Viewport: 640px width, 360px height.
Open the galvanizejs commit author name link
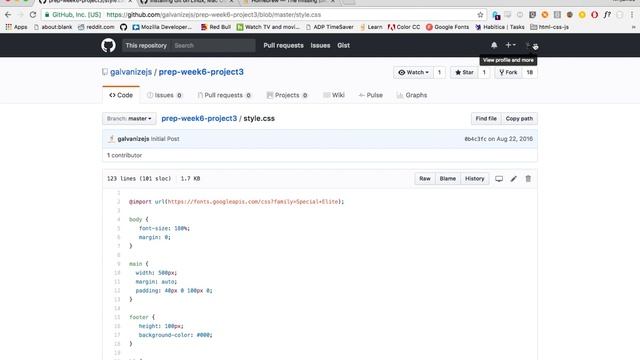133,139
